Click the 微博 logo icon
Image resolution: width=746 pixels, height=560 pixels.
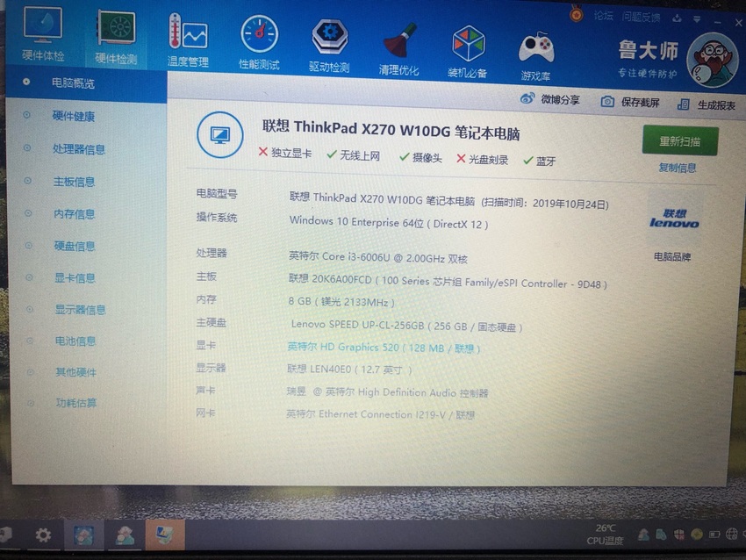click(527, 98)
